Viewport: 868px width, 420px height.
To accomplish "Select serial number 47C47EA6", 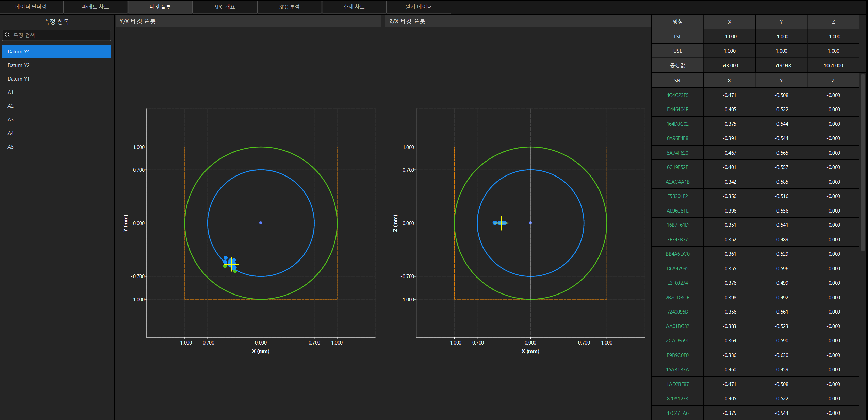I will [677, 413].
